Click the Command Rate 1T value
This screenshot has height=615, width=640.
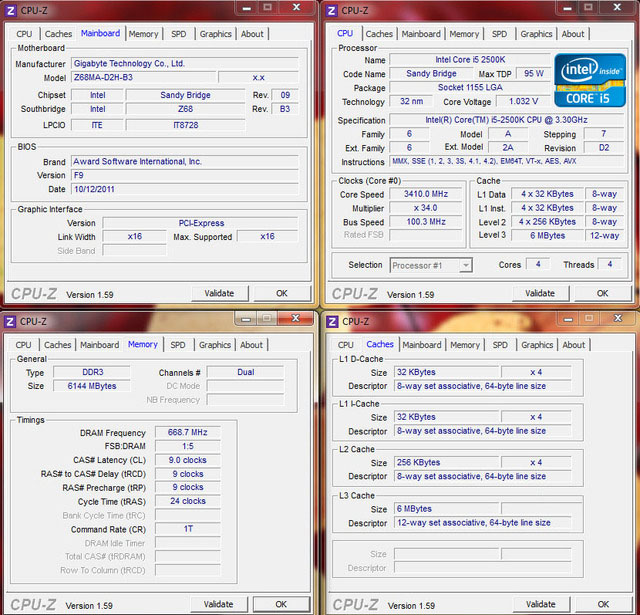point(188,529)
